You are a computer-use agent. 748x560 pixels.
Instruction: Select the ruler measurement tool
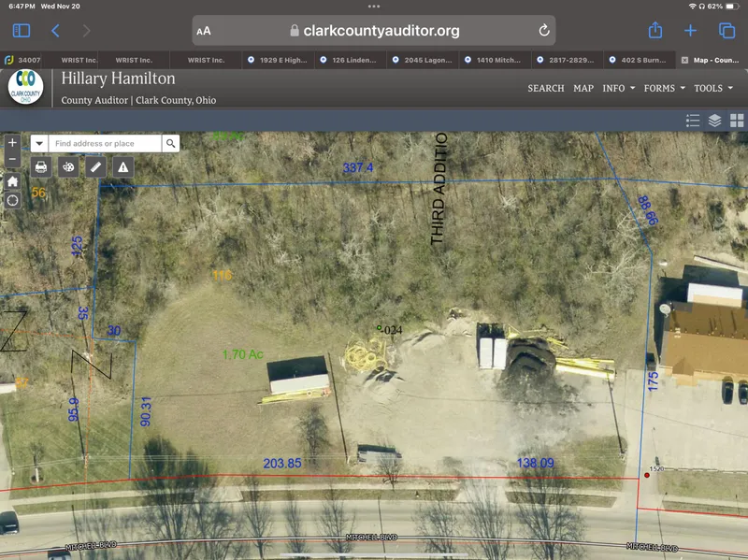(95, 167)
